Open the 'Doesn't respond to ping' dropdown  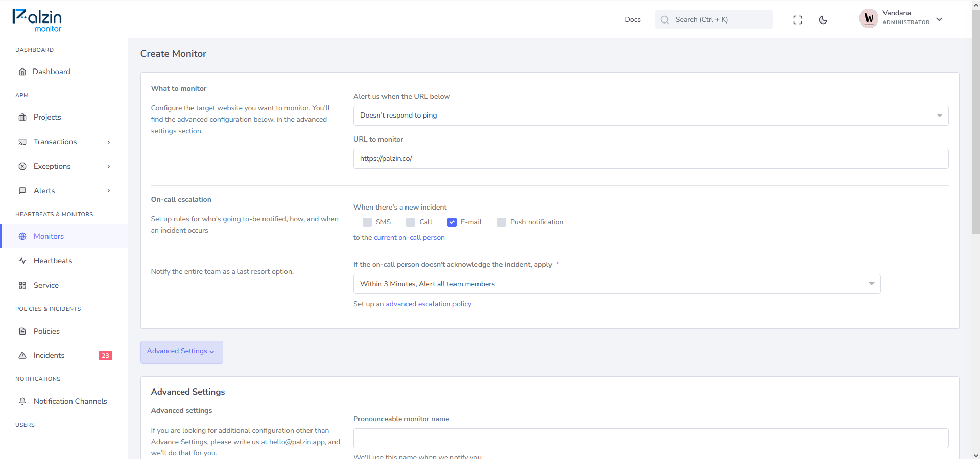point(651,116)
